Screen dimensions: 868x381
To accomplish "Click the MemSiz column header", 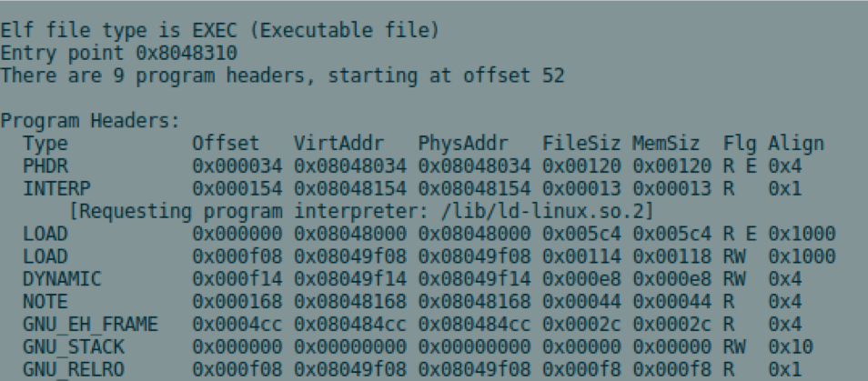I will coord(666,144).
